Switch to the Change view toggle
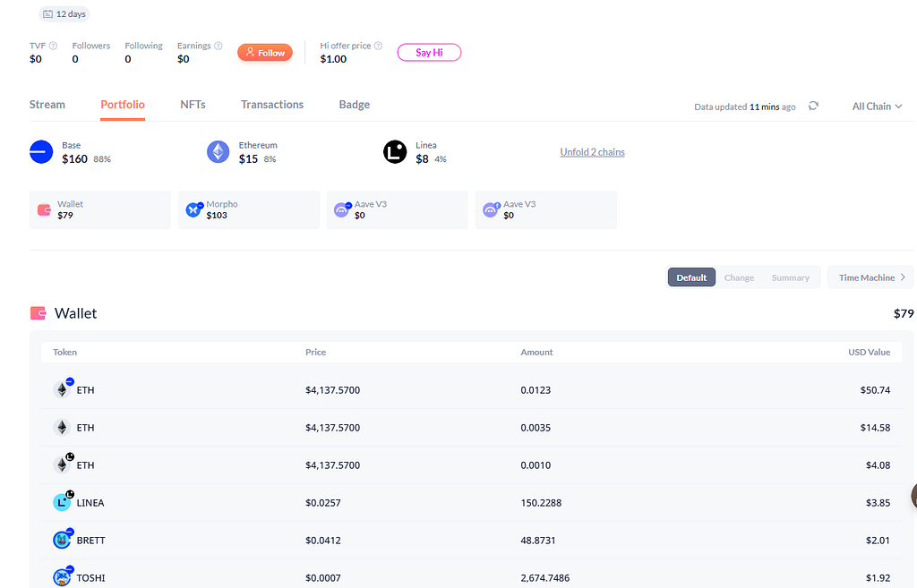 [739, 277]
